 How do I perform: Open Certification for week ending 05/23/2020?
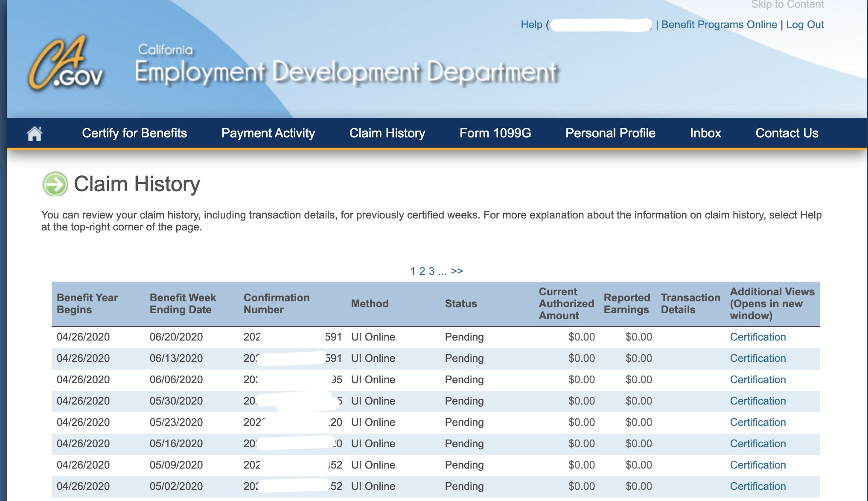pyautogui.click(x=758, y=422)
